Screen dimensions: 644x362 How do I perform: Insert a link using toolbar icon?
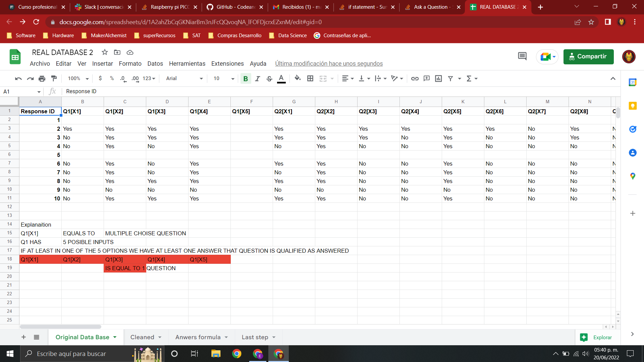pyautogui.click(x=415, y=78)
